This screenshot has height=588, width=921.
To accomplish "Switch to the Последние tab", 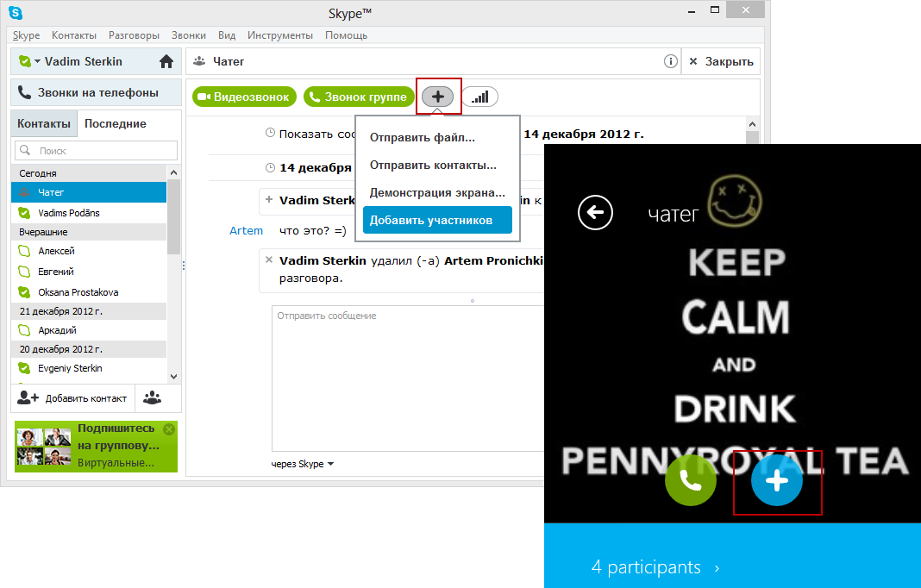I will [x=116, y=123].
